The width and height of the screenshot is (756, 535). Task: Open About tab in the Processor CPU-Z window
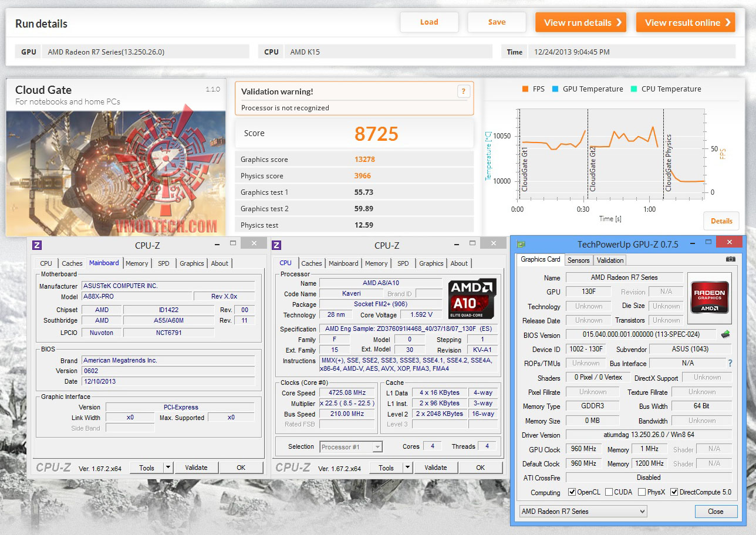[x=459, y=263]
